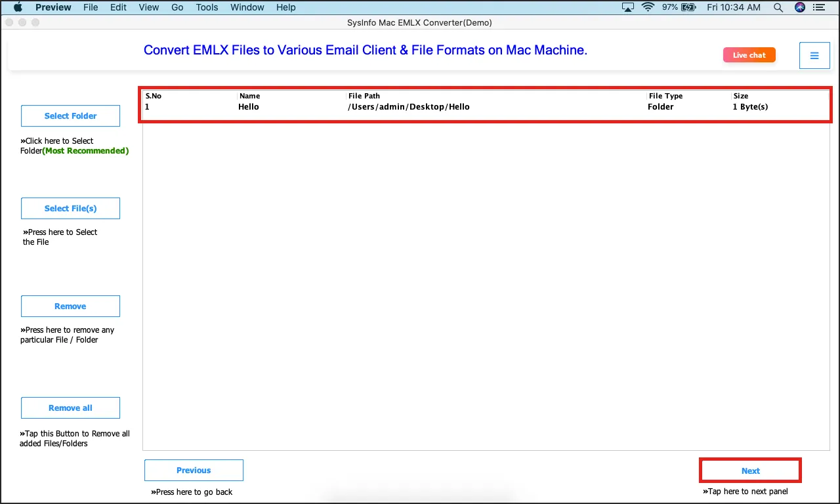Open the hamburger menu icon
Screen dimensions: 840x504
coord(814,56)
